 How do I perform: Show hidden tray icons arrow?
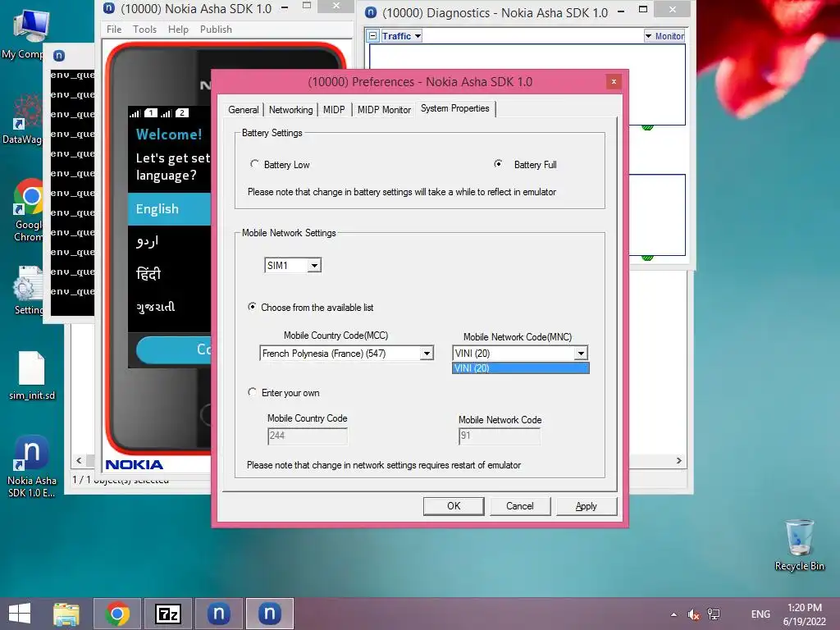point(673,614)
